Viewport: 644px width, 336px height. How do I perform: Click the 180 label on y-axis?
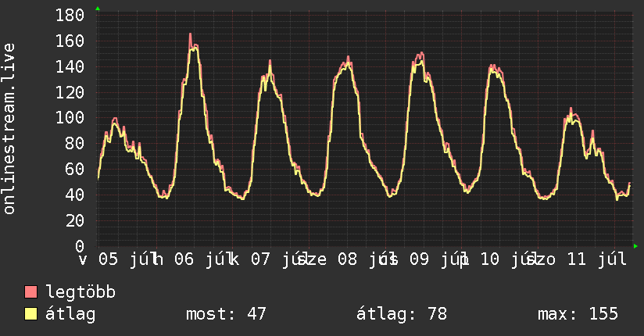coord(70,15)
